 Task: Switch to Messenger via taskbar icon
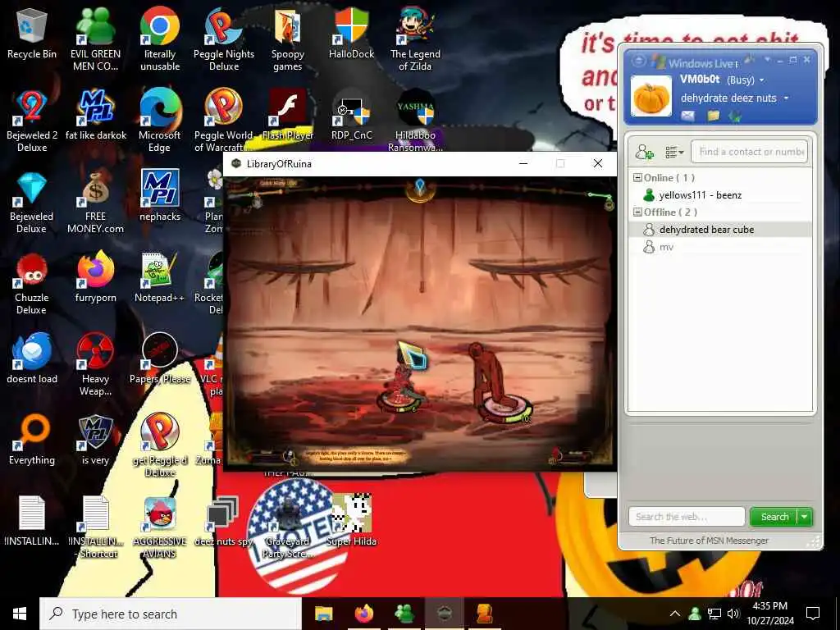pyautogui.click(x=404, y=614)
